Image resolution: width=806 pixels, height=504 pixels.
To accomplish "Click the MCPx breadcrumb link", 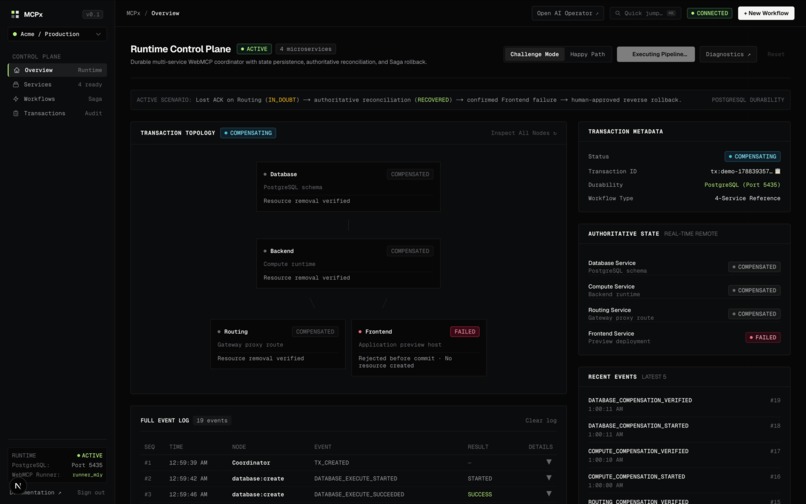I will pos(133,13).
